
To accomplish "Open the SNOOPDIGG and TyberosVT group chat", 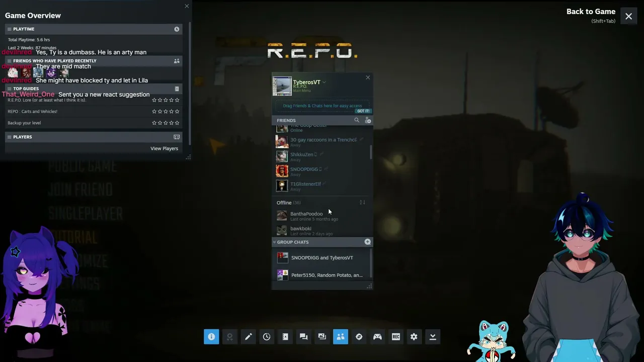I will point(322,258).
